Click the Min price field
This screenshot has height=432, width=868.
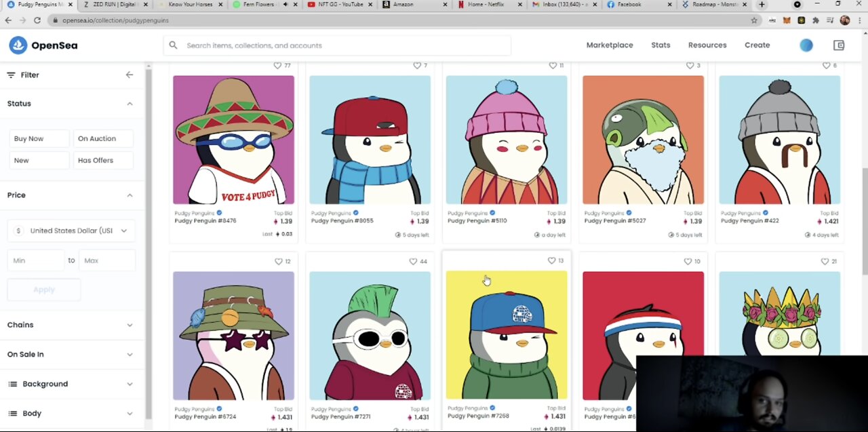(x=36, y=260)
